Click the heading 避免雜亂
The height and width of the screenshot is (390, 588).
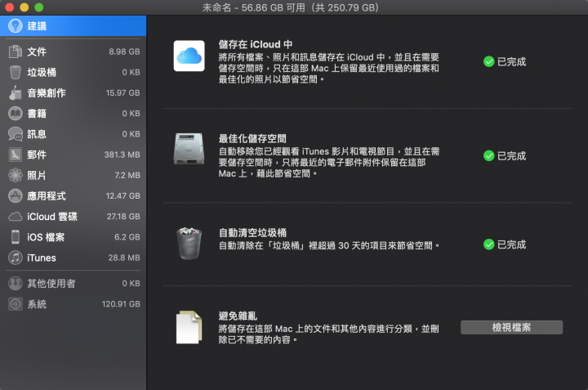pos(238,316)
